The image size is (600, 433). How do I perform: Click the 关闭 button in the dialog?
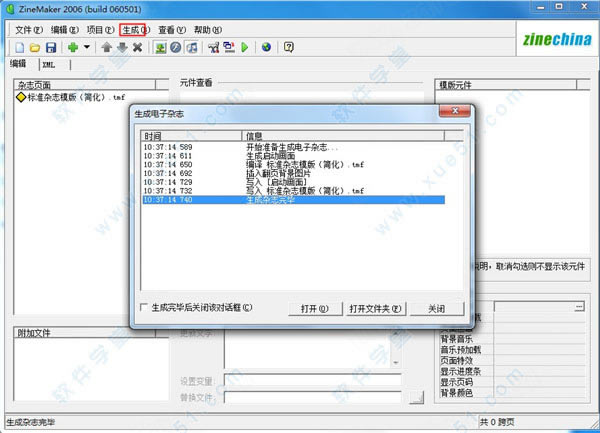tap(437, 309)
